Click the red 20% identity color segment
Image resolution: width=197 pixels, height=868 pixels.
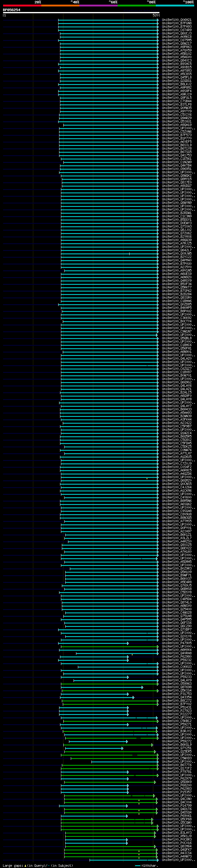(22, 6)
